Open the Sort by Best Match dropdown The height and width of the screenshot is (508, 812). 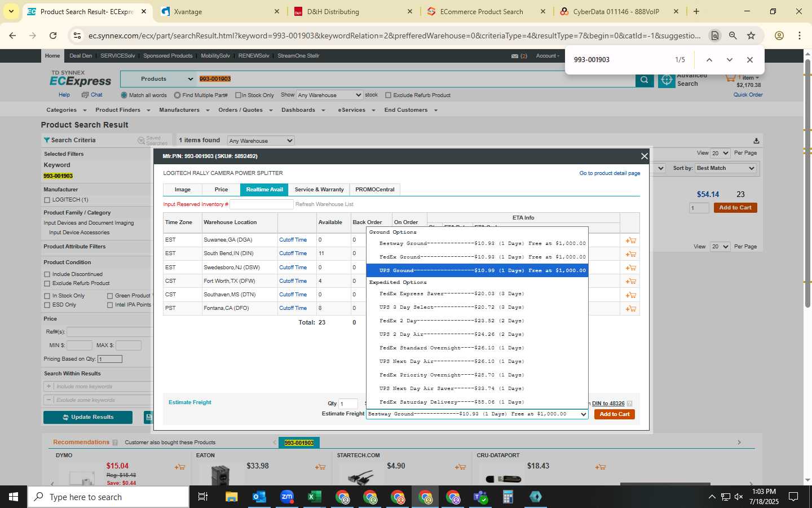(x=725, y=168)
